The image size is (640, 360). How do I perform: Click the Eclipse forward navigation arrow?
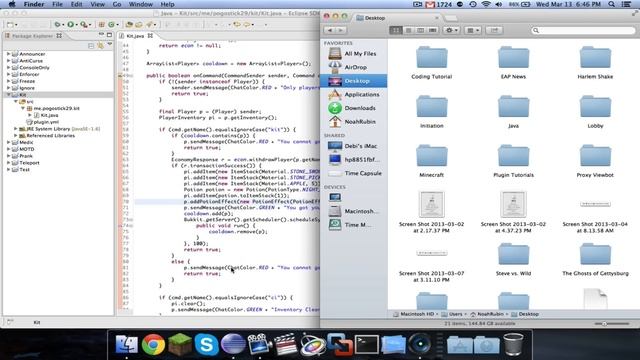click(247, 24)
